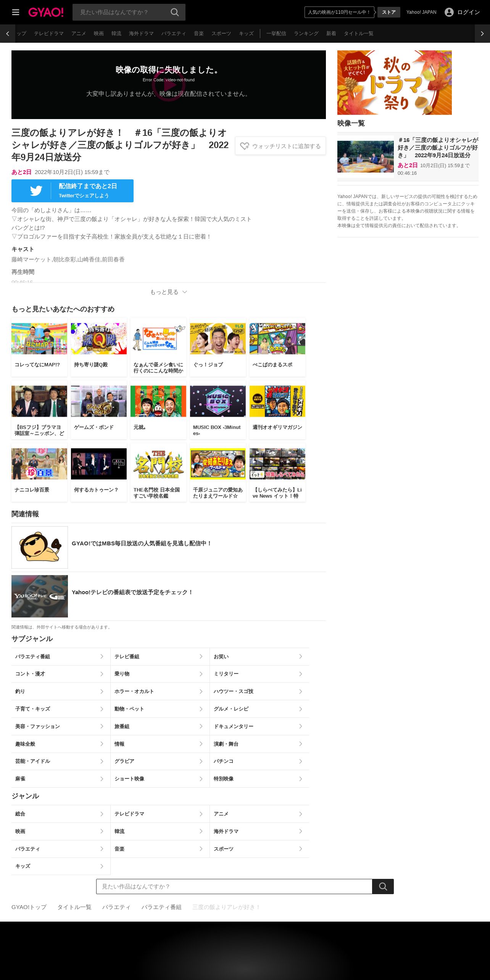Open the ランキング tab
This screenshot has width=490, height=980.
[x=306, y=34]
